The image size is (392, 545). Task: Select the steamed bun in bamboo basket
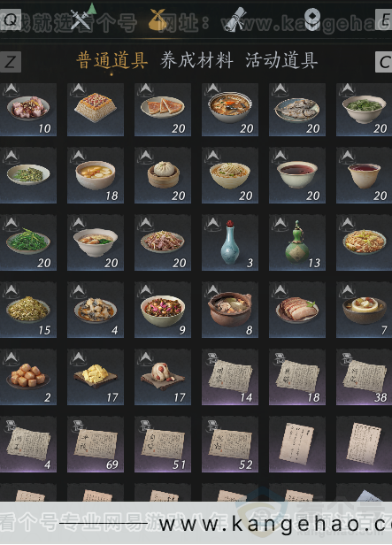(163, 175)
